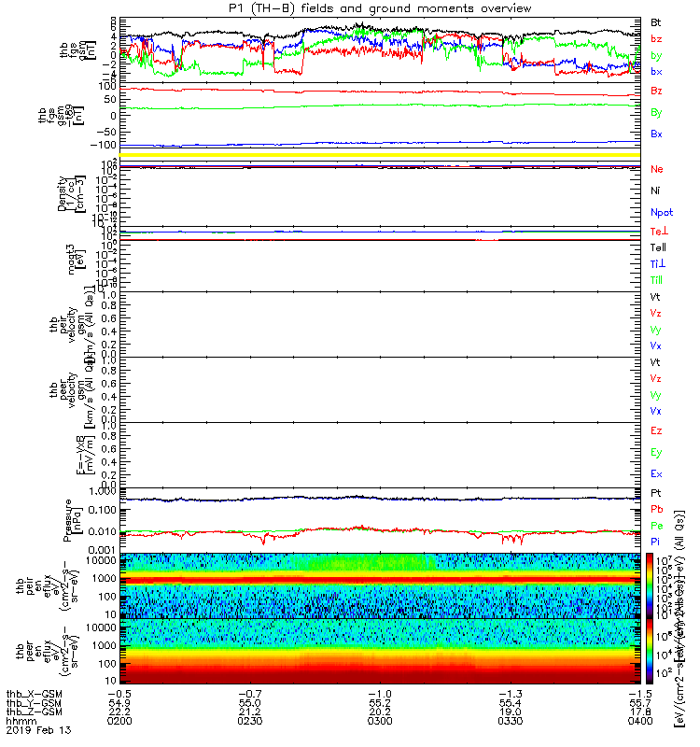Viewport: 700px width, 747px height.
Task: Click the blue Pi pressure legend label
Action: 655,542
